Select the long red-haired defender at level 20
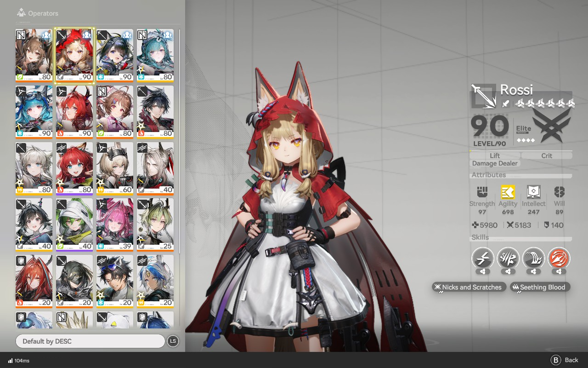The image size is (588, 368). [34, 282]
